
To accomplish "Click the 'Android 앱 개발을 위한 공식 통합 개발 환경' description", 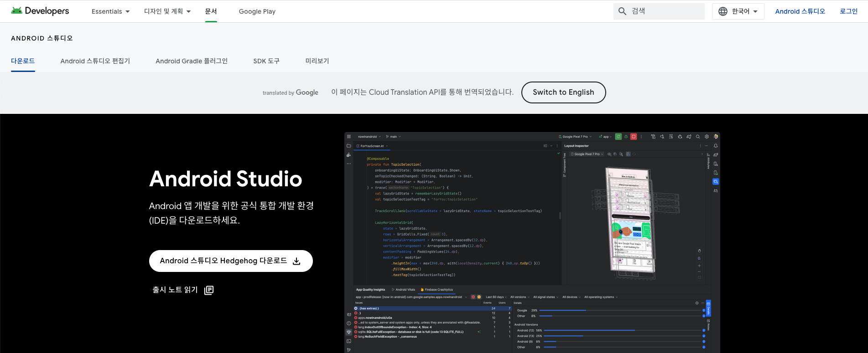I will [x=231, y=213].
